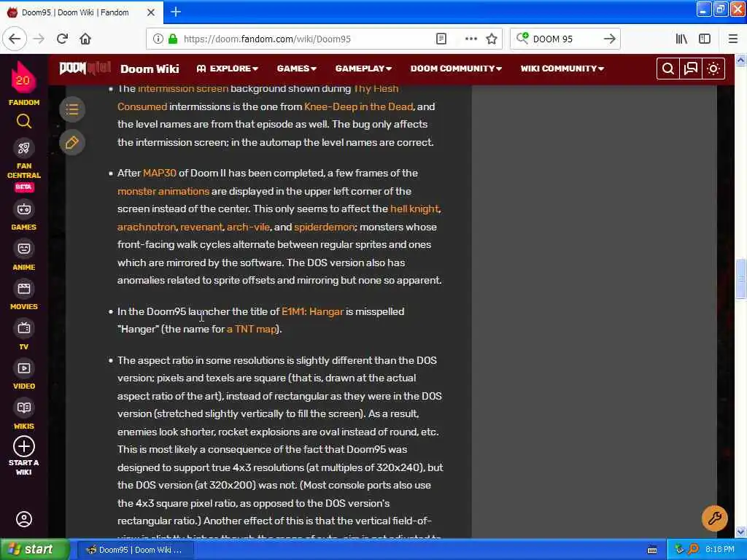
Task: Click the page scroll down arrow
Action: [740, 532]
